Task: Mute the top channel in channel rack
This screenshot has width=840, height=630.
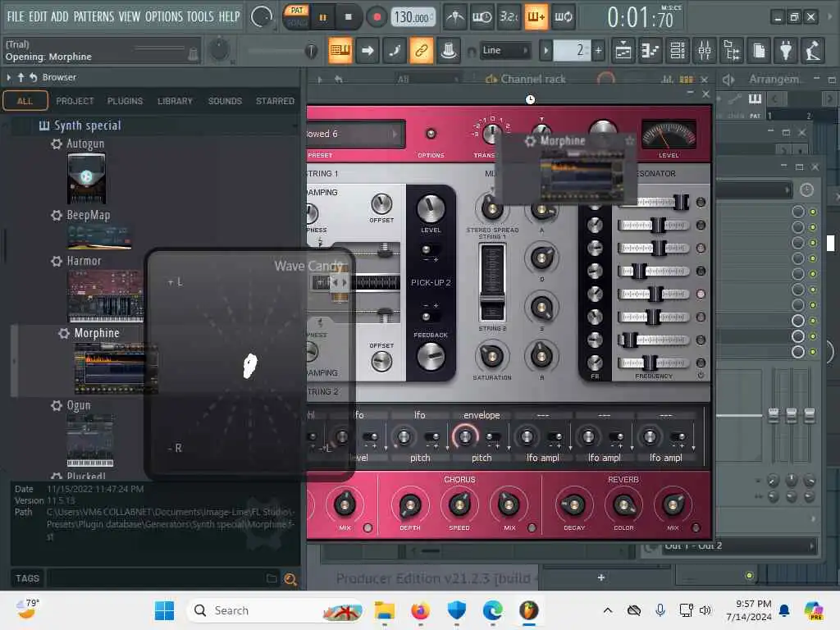Action: point(797,212)
